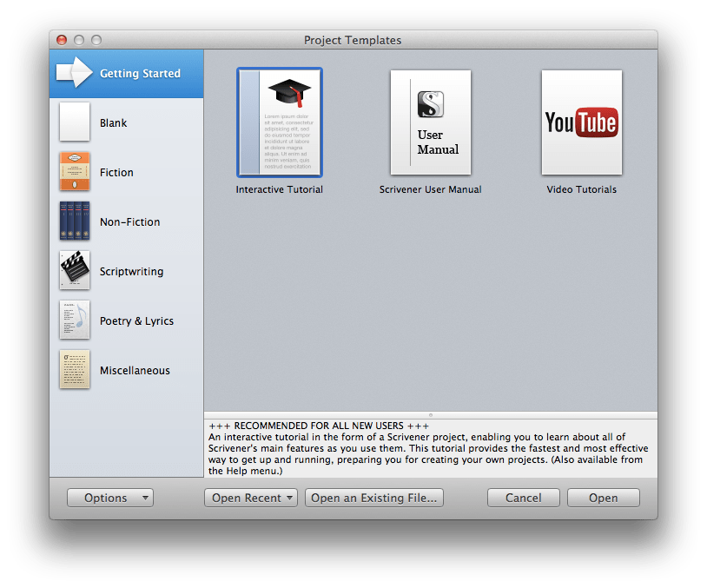This screenshot has height=588, width=707.
Task: Click the Poetry & Lyrics music note icon
Action: pos(75,320)
